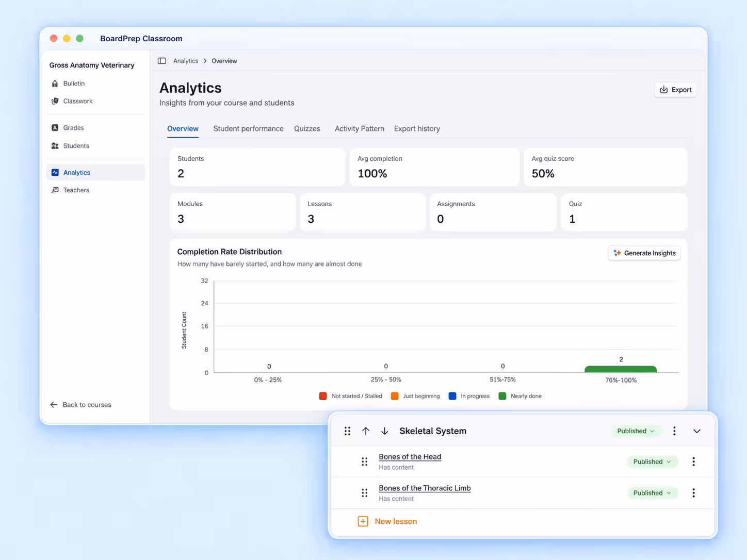This screenshot has height=560, width=747.
Task: Open Published dropdown for Bones of the Thoracic Limb
Action: pos(652,493)
